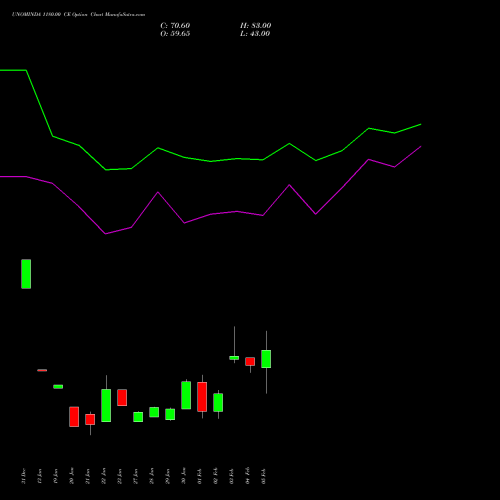Select the red candlestick for 21 Jan
This screenshot has height=500, width=500.
coord(90,419)
